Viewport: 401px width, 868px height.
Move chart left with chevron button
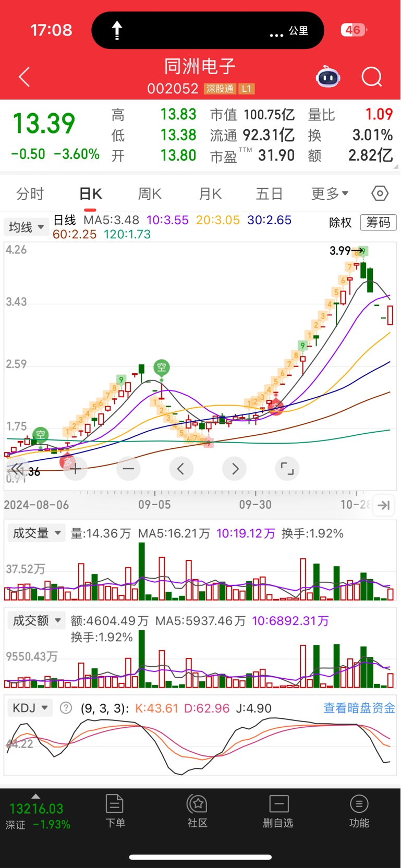(181, 469)
